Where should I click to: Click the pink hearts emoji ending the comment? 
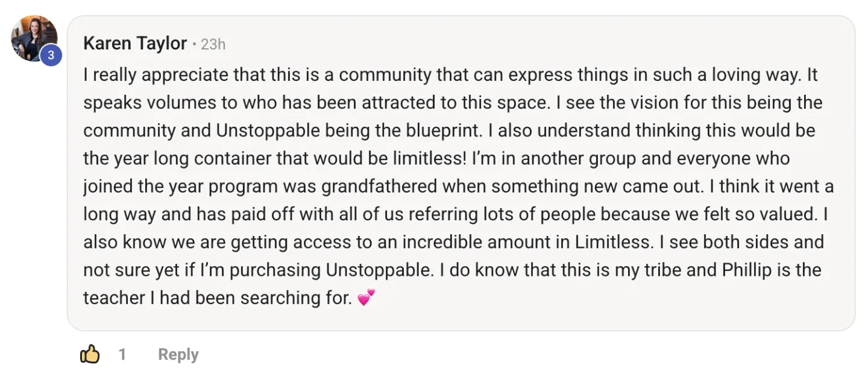pyautogui.click(x=366, y=298)
